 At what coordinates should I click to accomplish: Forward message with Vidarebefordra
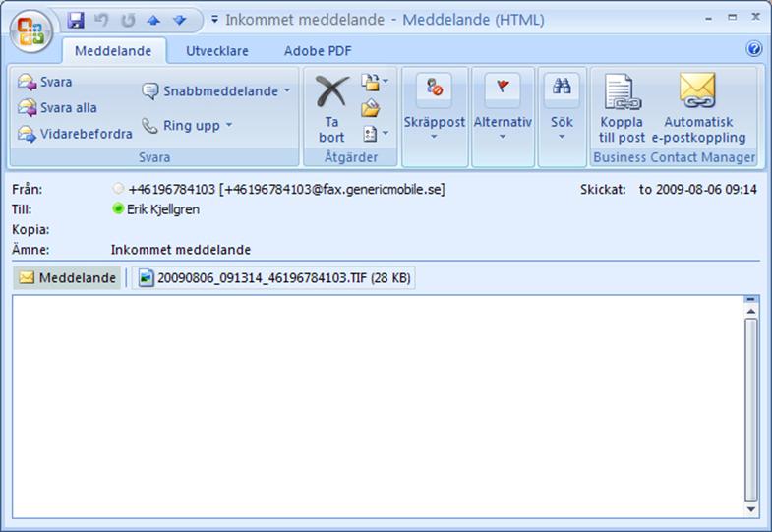[75, 134]
